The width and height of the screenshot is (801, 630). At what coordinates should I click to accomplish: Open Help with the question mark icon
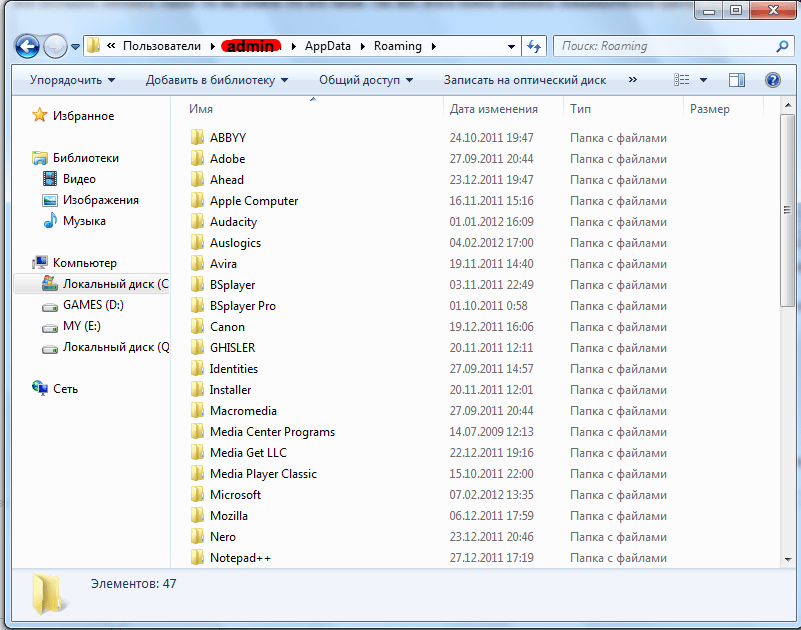point(773,80)
